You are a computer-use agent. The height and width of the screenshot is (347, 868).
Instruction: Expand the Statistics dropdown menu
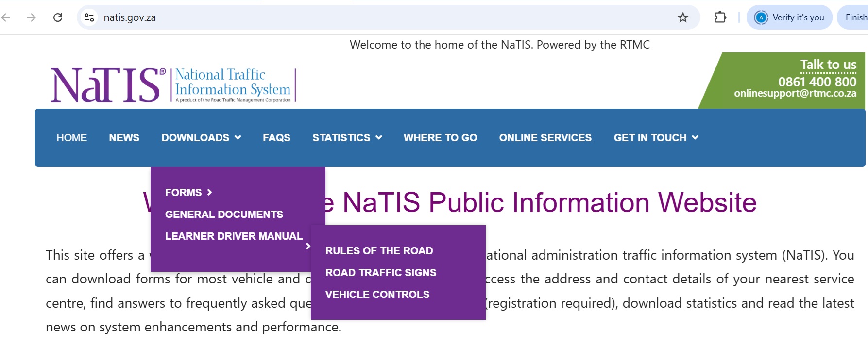[347, 138]
